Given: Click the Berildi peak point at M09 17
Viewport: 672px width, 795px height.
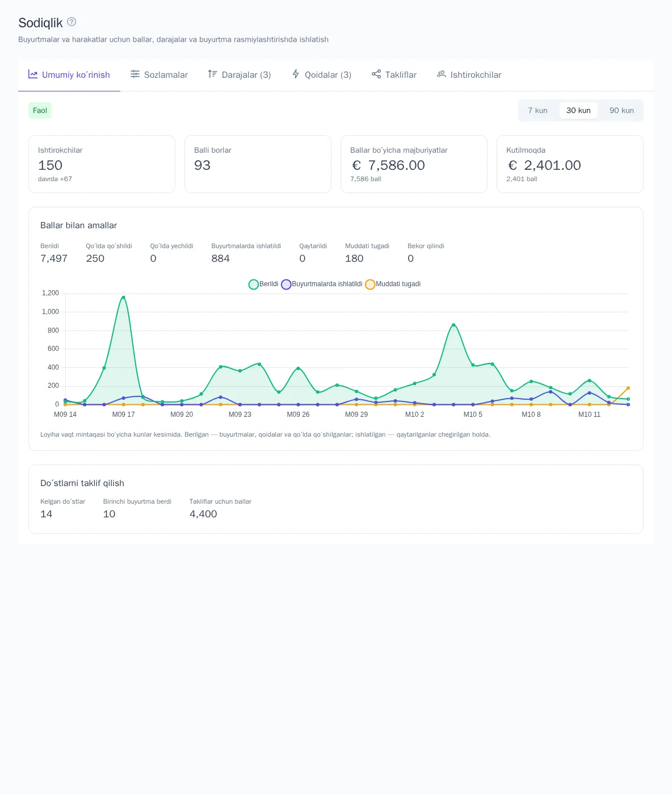Looking at the screenshot, I should pos(123,298).
